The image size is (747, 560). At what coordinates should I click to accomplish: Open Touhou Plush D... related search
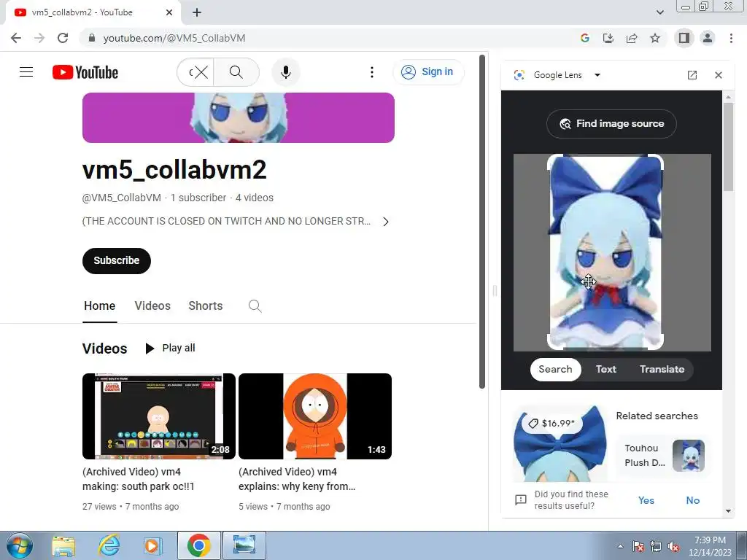tap(662, 455)
